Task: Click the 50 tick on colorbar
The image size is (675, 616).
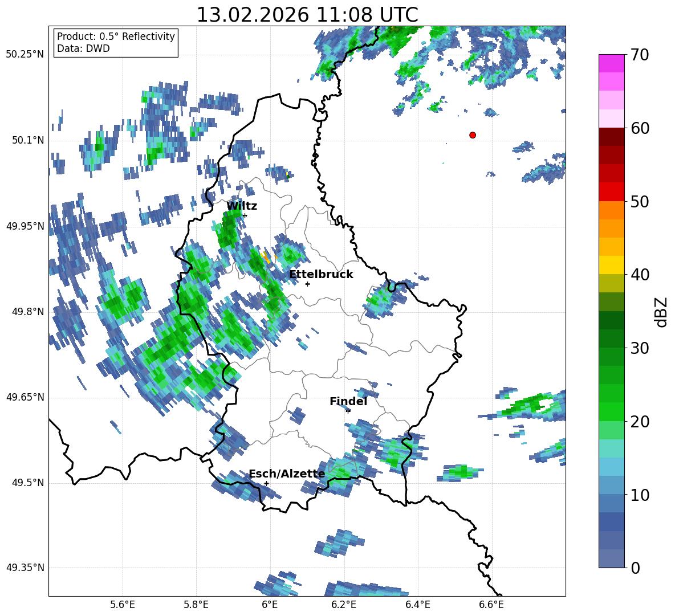Action: pos(640,202)
